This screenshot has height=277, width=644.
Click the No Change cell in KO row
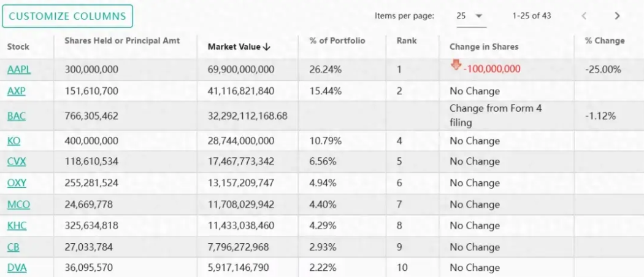[474, 141]
